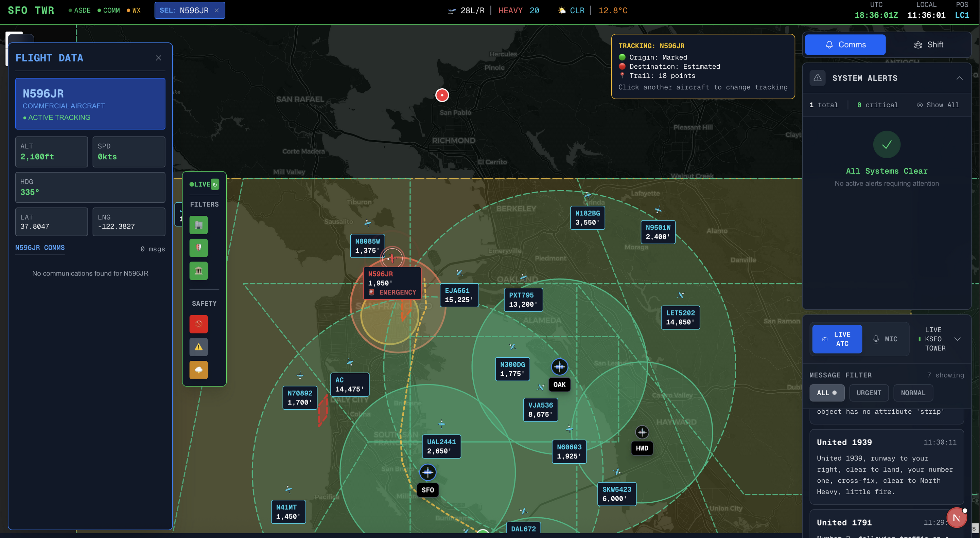Toggle the warning triangle safety layer
Image resolution: width=980 pixels, height=538 pixels.
point(198,347)
